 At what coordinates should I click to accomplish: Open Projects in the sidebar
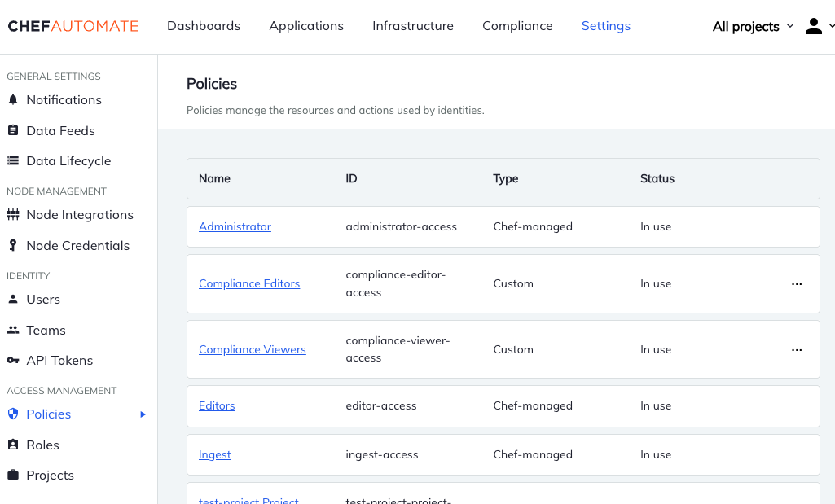click(50, 475)
